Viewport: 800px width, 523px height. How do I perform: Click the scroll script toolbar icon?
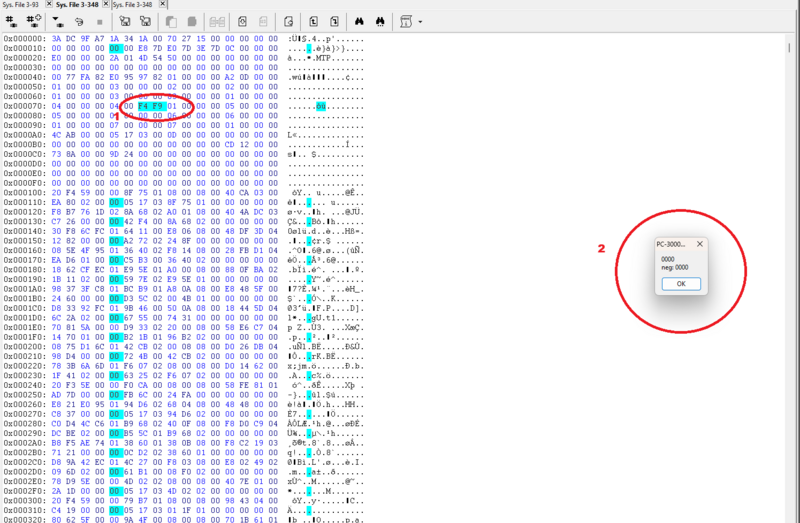pyautogui.click(x=406, y=20)
